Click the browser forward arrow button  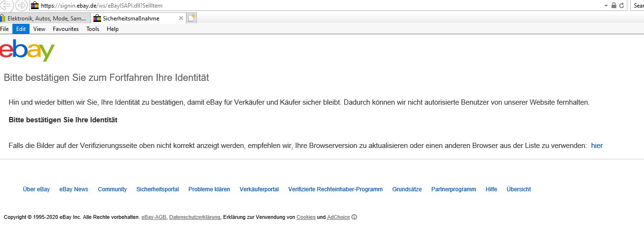(21, 5)
